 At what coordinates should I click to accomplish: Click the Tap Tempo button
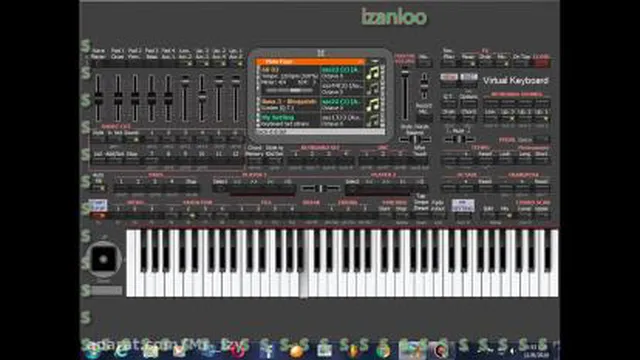[421, 215]
